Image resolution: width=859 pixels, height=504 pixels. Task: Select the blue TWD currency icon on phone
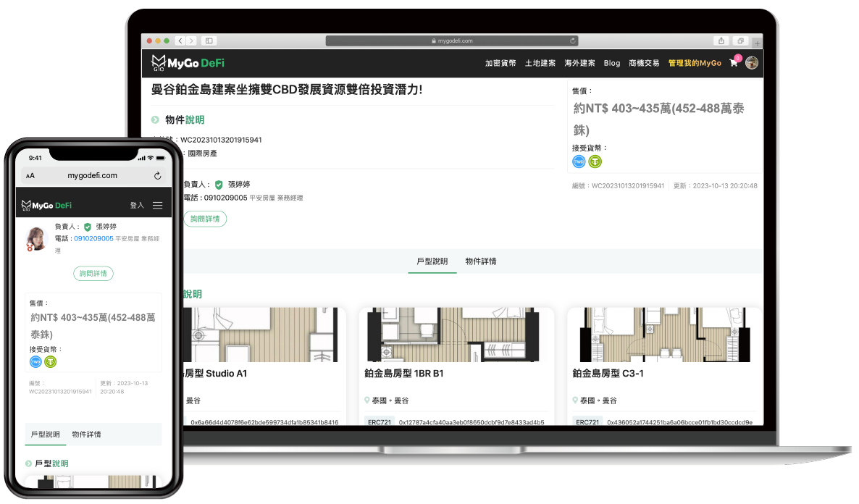35,361
